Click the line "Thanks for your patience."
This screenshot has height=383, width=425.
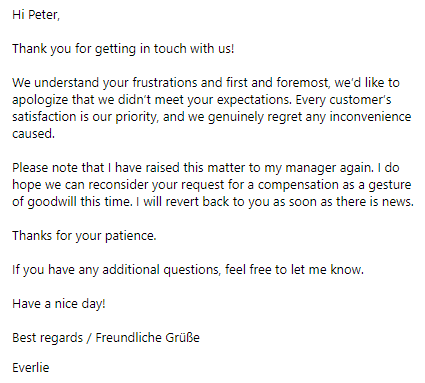click(84, 236)
